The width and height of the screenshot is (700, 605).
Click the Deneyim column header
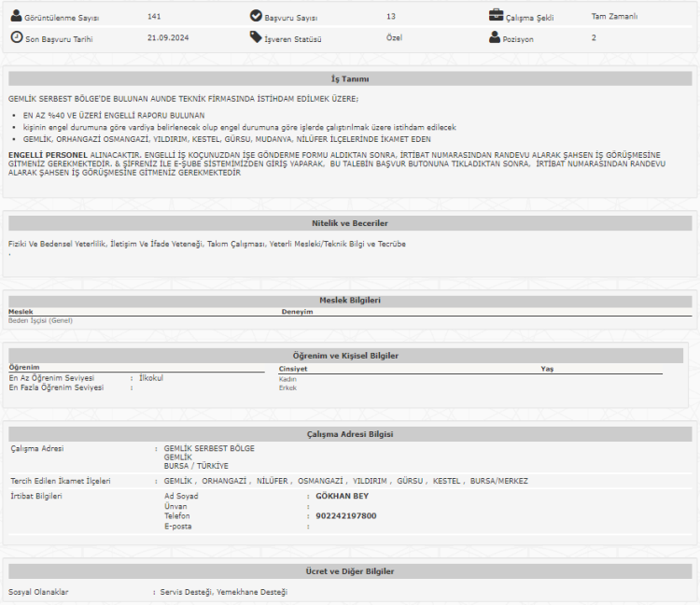point(297,312)
